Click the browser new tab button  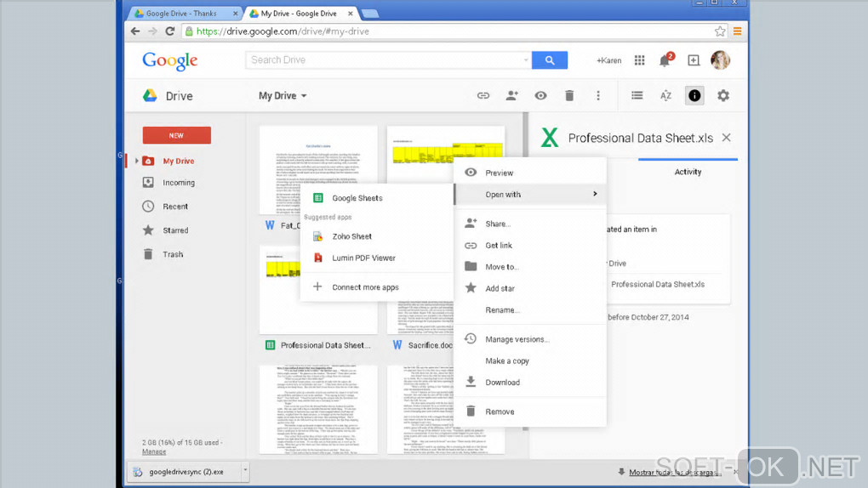click(370, 14)
